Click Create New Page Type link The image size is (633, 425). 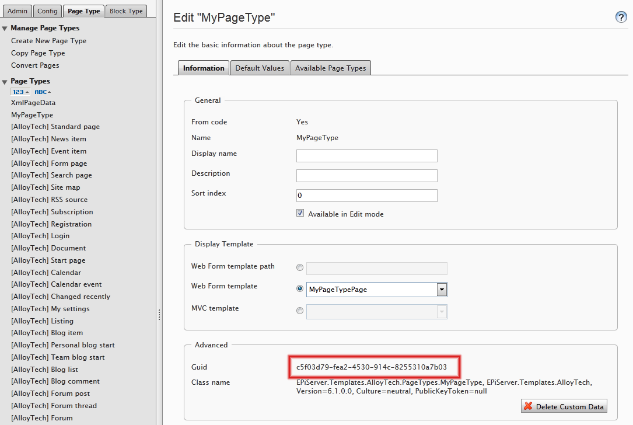pos(49,41)
